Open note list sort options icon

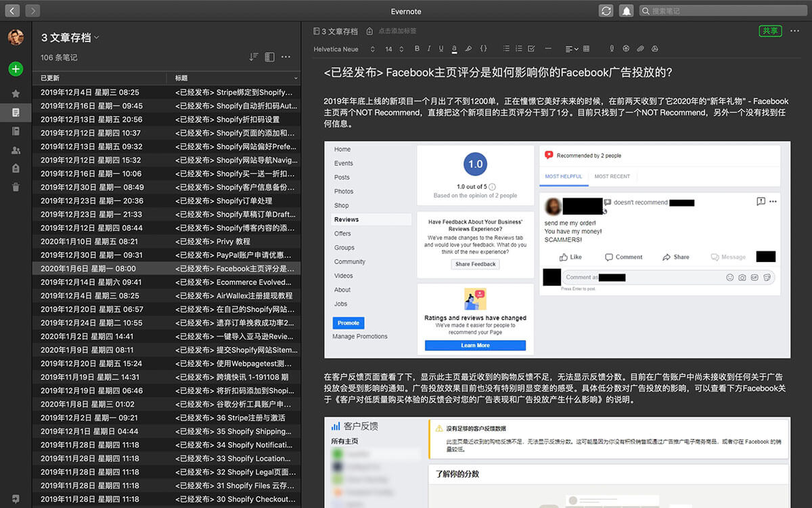[x=254, y=57]
